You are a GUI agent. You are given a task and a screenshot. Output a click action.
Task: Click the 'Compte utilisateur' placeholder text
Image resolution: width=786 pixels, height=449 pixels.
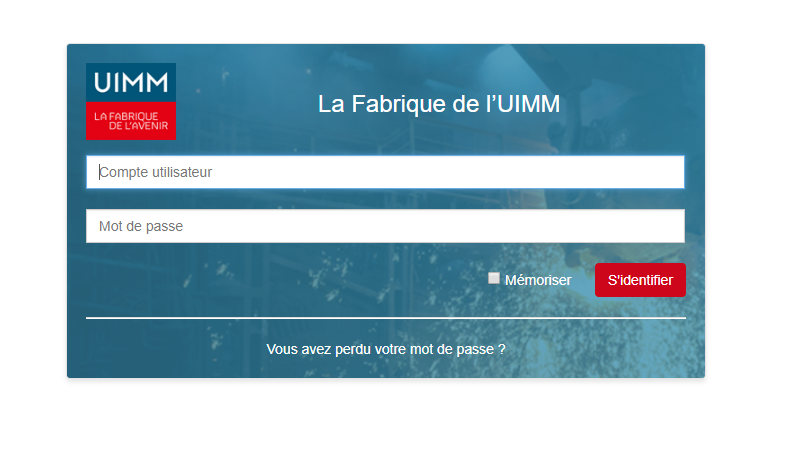155,172
